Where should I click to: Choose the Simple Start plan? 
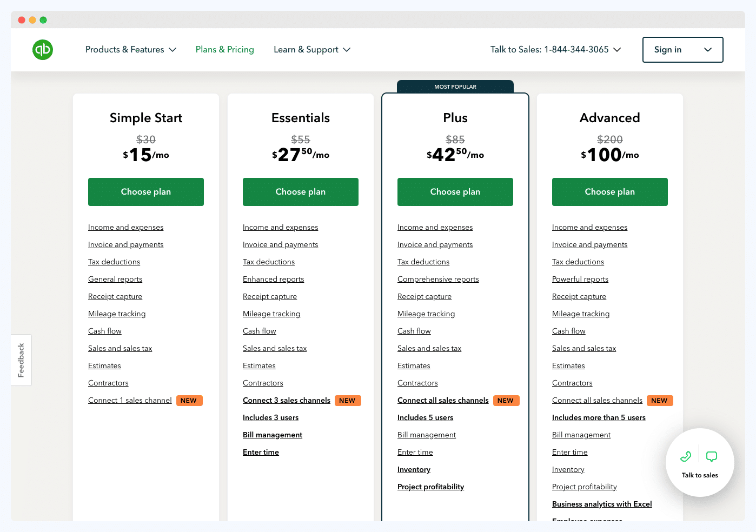click(145, 191)
